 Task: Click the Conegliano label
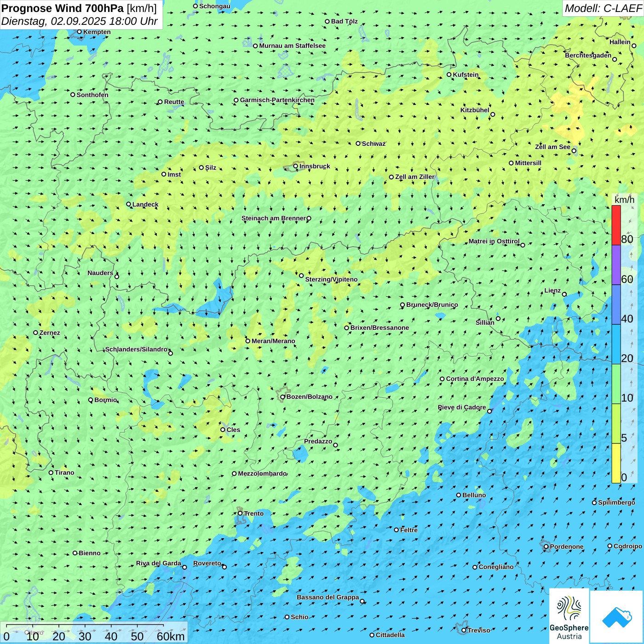[x=496, y=567]
